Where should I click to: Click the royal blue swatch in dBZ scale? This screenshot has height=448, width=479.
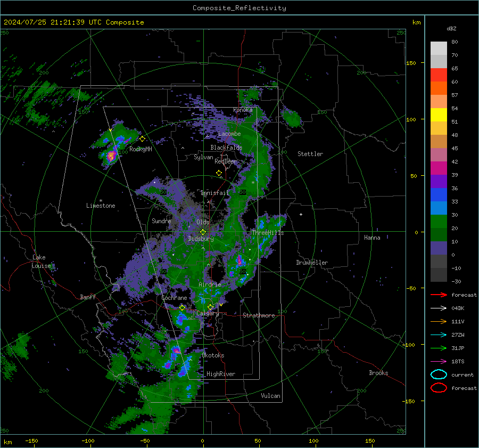(439, 195)
